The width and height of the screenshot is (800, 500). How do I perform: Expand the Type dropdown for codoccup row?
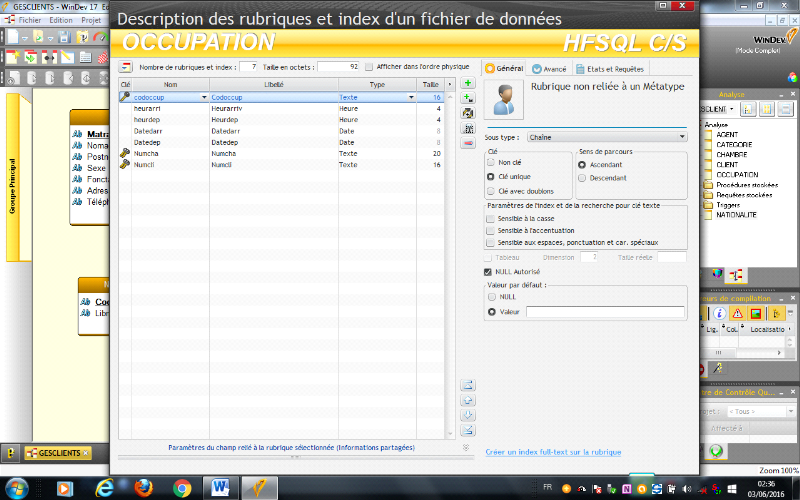412,97
